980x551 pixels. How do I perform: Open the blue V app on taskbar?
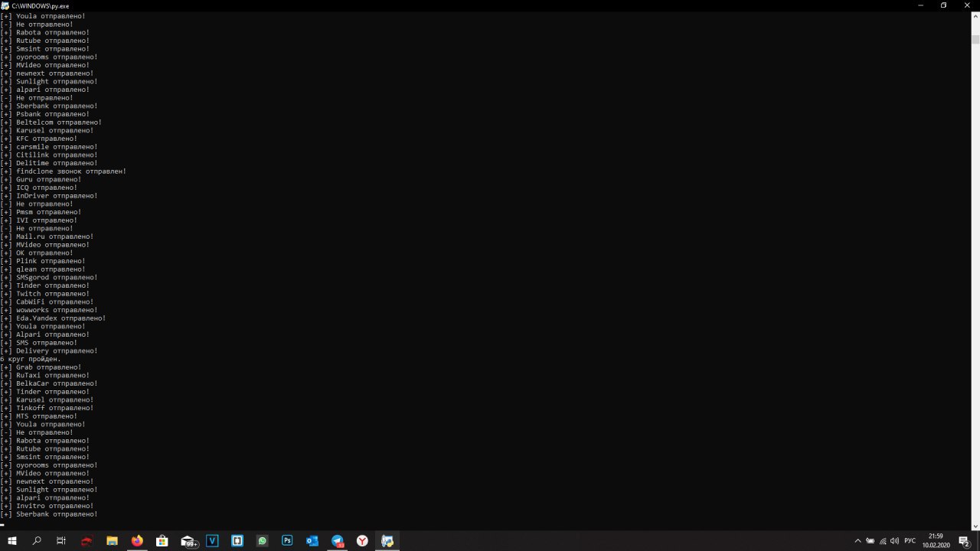(212, 541)
